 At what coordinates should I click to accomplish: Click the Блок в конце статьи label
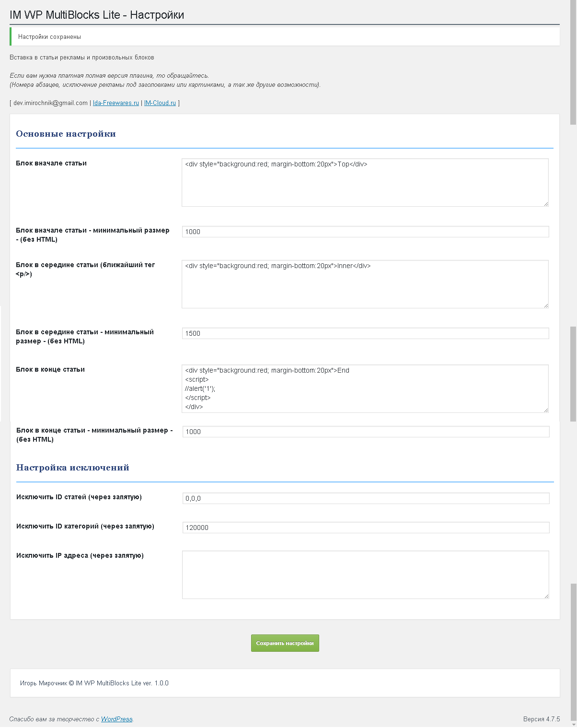coord(50,369)
